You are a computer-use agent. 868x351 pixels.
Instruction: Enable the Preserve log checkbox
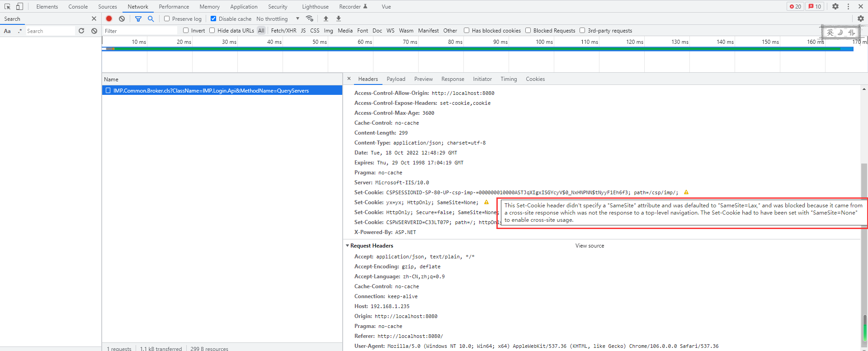167,19
